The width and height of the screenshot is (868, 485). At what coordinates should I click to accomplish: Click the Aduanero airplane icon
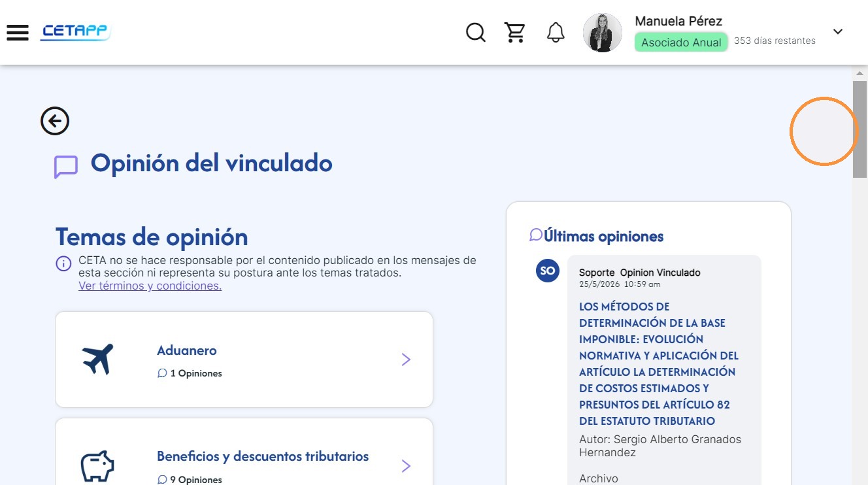(98, 359)
